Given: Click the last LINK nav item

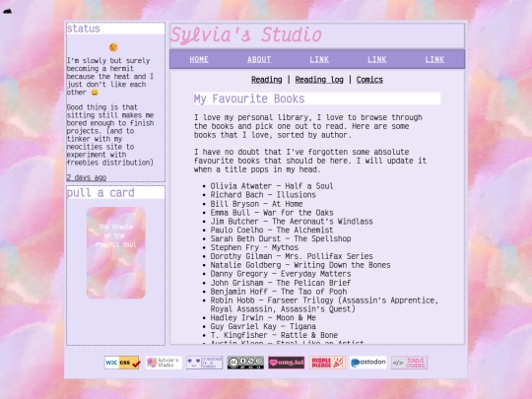Looking at the screenshot, I should [x=434, y=59].
